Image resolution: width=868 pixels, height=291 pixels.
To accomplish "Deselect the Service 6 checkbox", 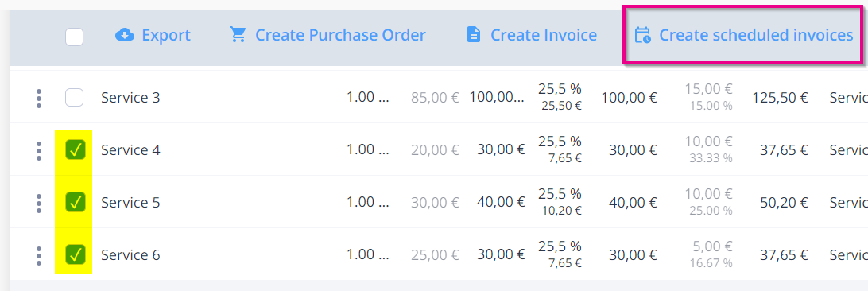I will [x=75, y=254].
